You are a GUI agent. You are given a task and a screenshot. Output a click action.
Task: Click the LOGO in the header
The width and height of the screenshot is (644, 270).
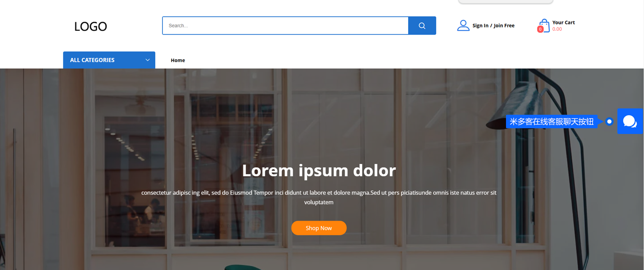90,27
